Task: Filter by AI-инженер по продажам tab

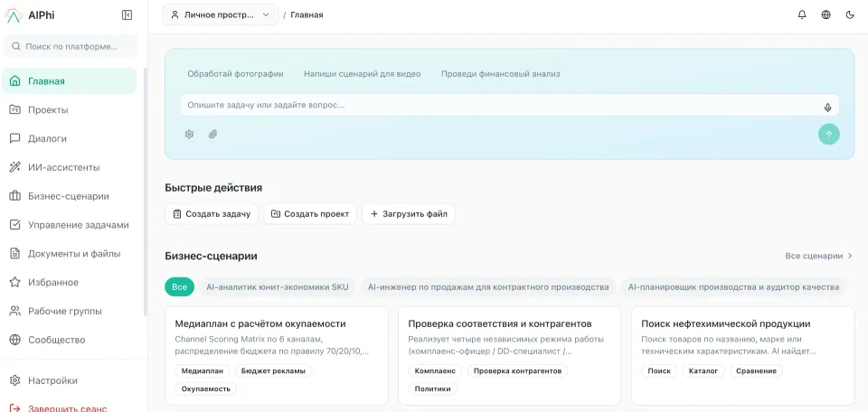Action: 488,287
